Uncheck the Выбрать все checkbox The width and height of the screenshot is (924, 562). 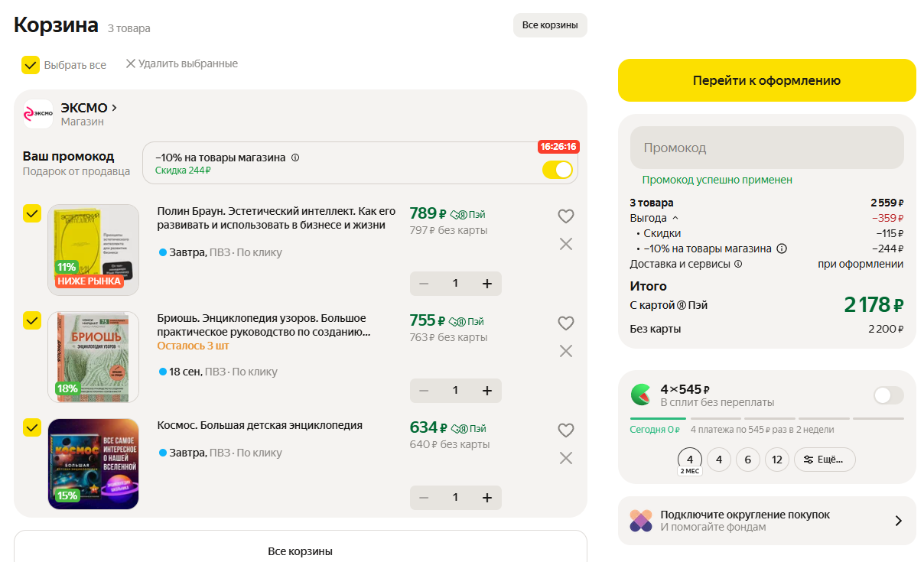31,65
